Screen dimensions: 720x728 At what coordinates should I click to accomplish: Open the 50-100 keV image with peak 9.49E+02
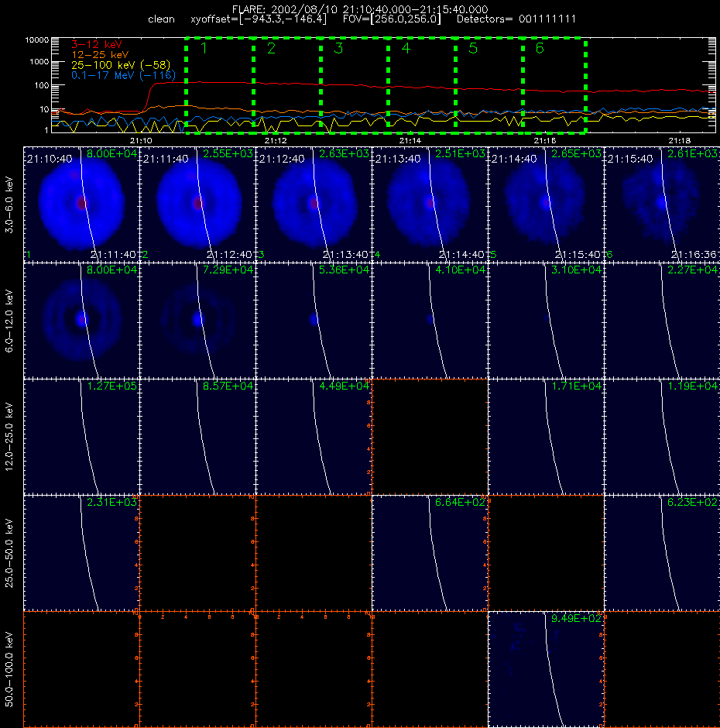(546, 669)
